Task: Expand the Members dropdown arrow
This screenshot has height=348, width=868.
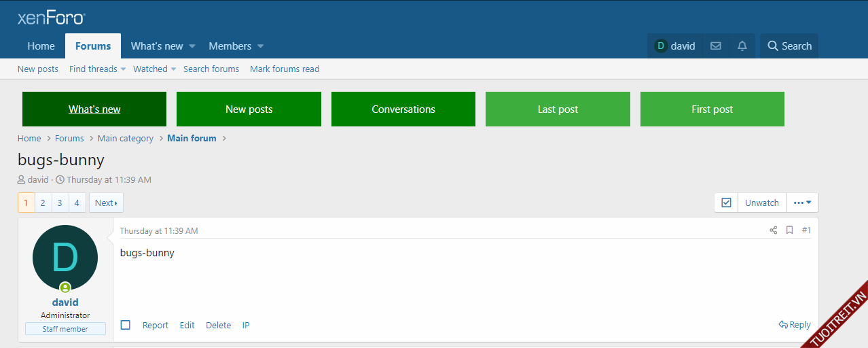Action: pyautogui.click(x=261, y=46)
